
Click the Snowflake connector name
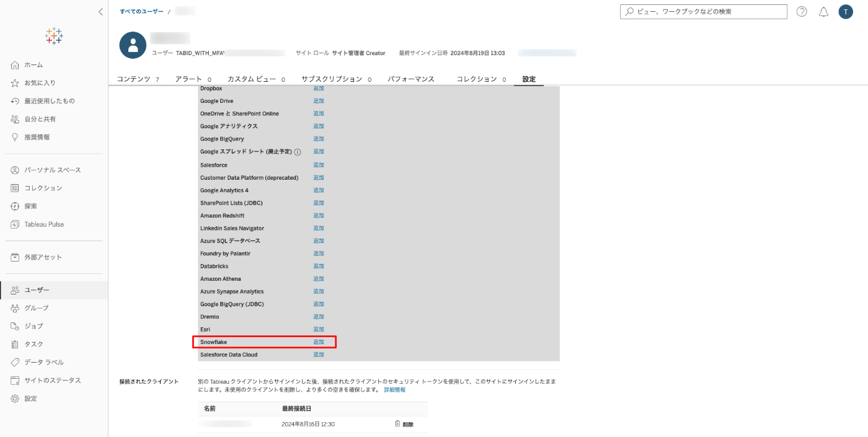(213, 342)
